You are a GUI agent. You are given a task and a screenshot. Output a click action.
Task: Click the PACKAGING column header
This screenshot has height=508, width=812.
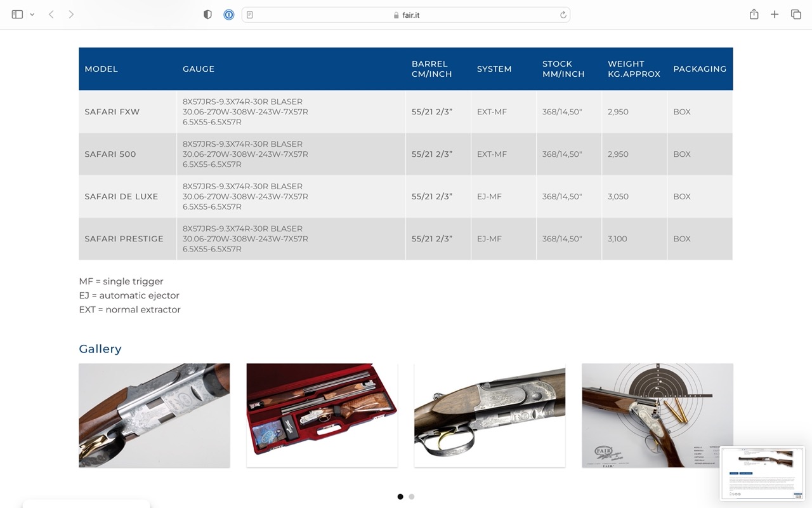700,69
